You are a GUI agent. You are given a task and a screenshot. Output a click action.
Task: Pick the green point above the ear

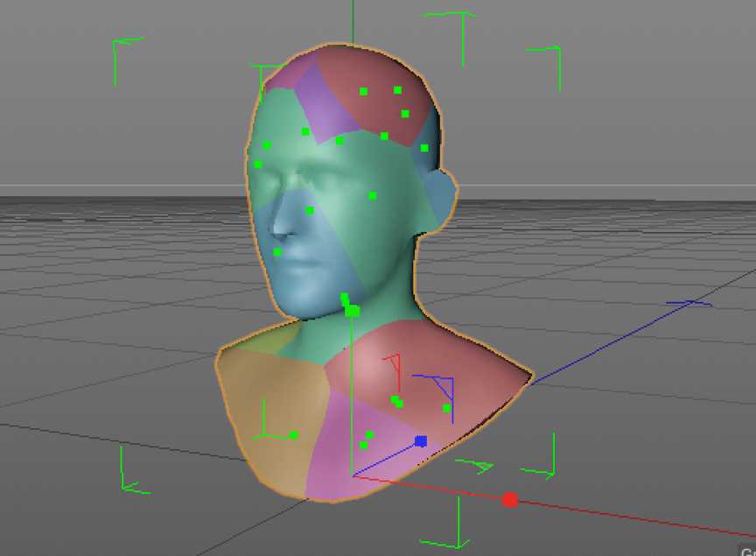pos(424,148)
